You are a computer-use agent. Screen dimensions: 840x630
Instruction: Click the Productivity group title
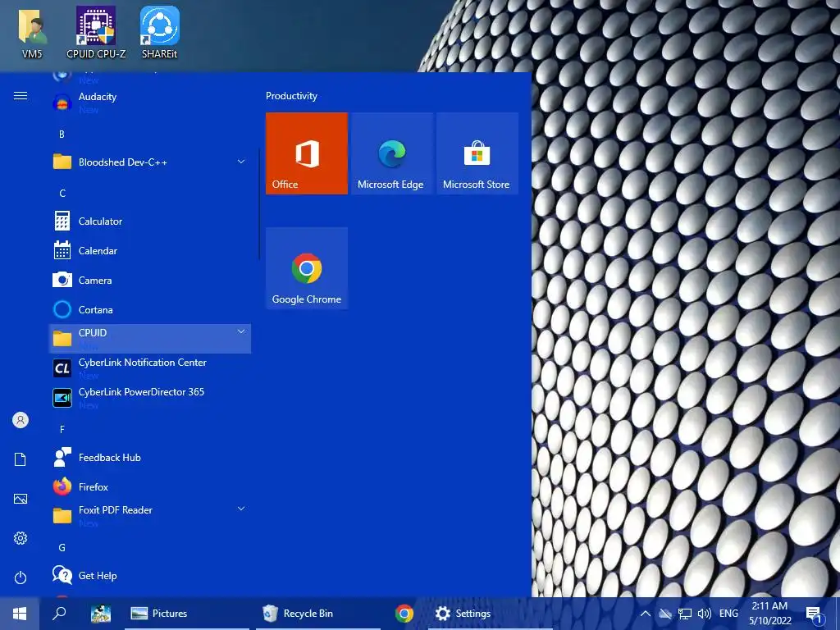[291, 96]
